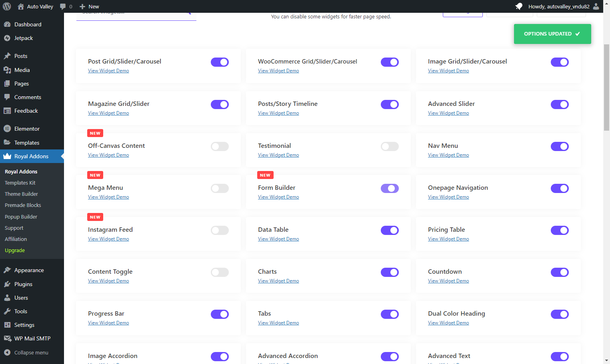This screenshot has height=364, width=610.
Task: Click the Options Updated notification
Action: coord(552,34)
